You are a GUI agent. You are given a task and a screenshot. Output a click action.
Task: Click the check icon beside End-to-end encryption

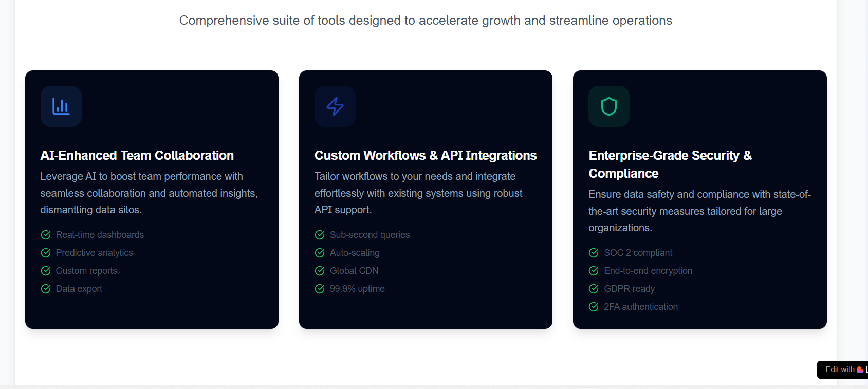tap(594, 271)
